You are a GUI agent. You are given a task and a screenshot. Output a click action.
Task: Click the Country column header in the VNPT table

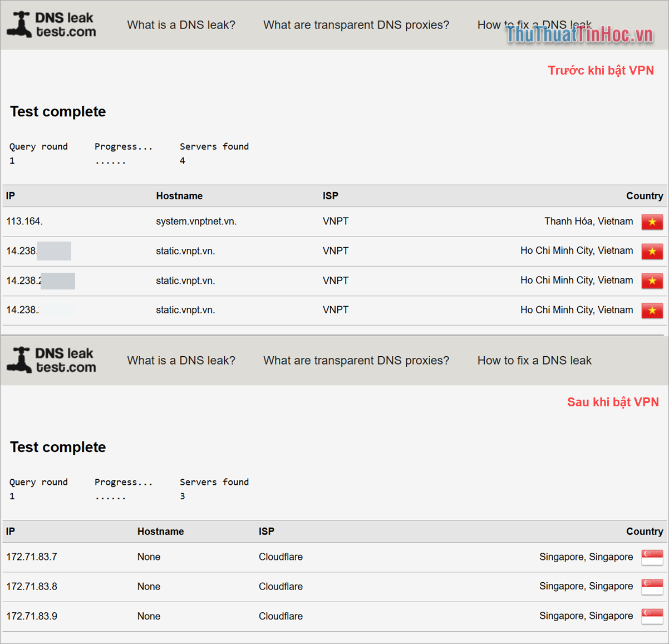point(645,196)
